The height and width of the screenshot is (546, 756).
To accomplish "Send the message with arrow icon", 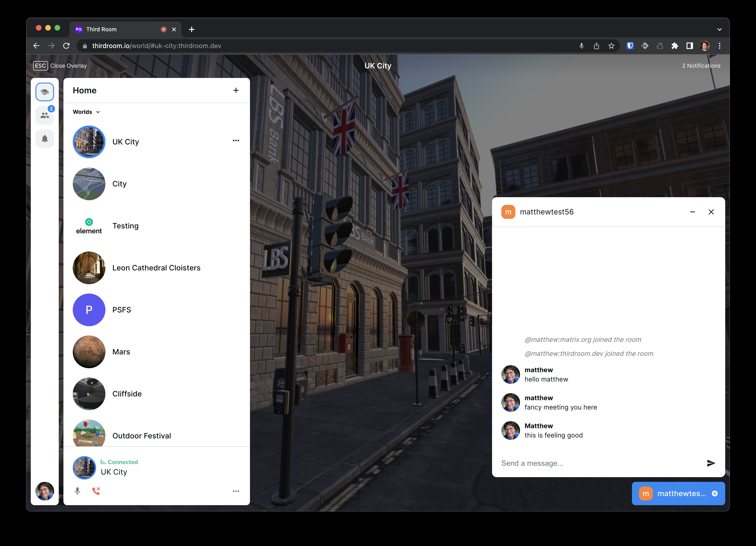I will click(711, 463).
